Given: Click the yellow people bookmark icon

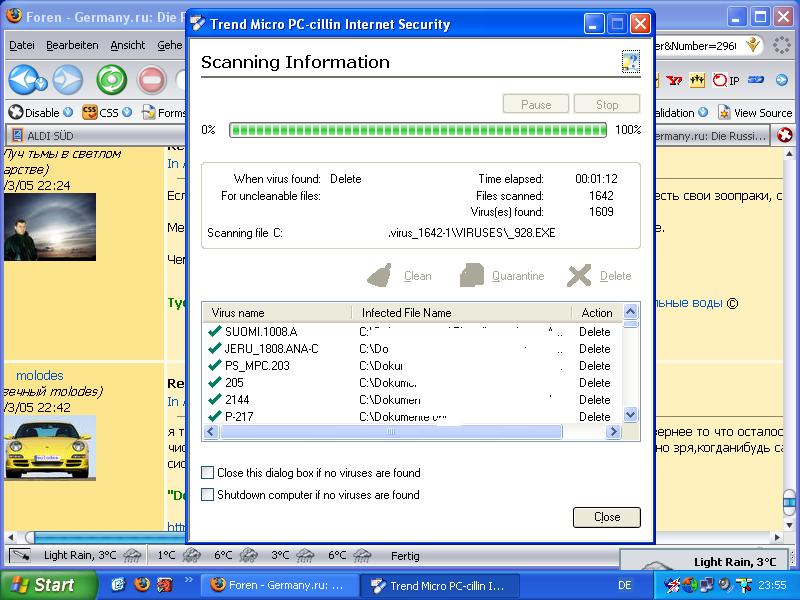Looking at the screenshot, I should click(697, 80).
